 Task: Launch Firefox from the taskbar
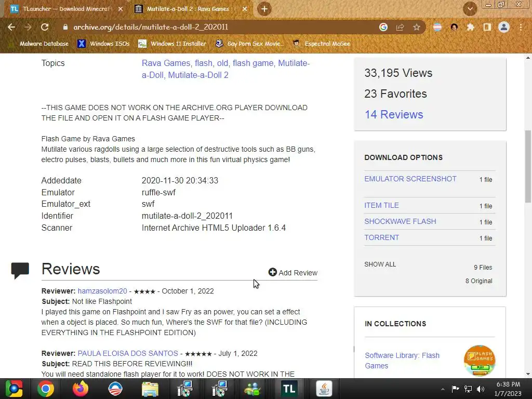(81, 389)
